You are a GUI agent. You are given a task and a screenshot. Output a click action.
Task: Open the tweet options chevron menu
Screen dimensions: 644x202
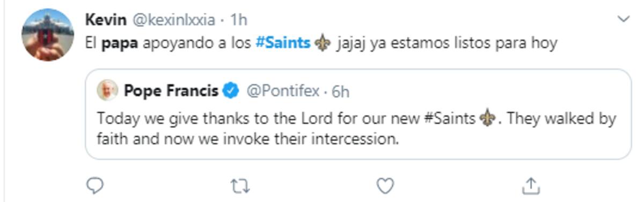pyautogui.click(x=624, y=19)
